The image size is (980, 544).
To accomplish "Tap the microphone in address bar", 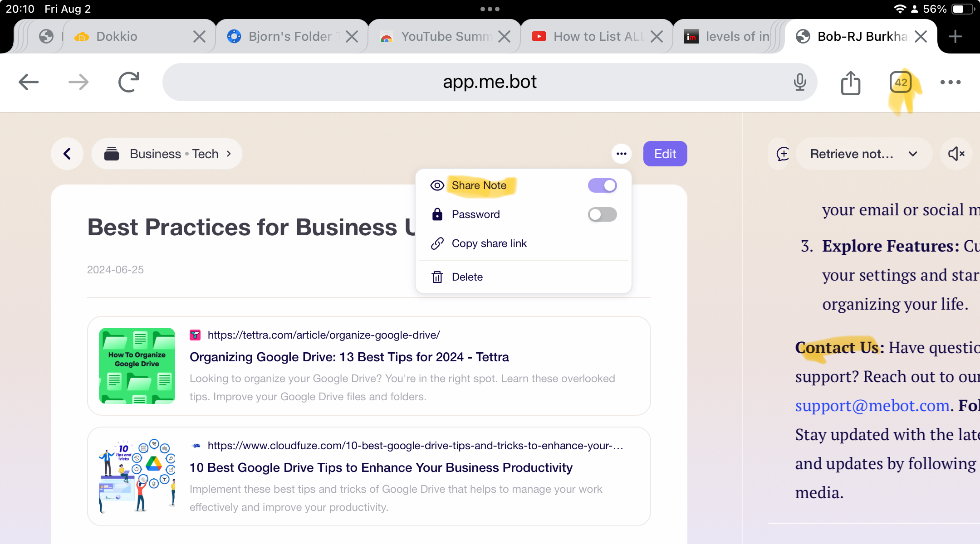I will point(800,83).
